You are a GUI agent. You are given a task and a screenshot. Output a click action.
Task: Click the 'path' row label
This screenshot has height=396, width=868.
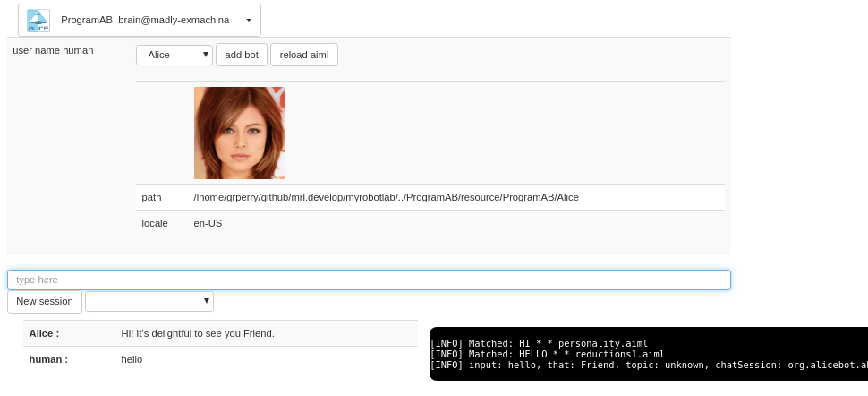tap(152, 197)
